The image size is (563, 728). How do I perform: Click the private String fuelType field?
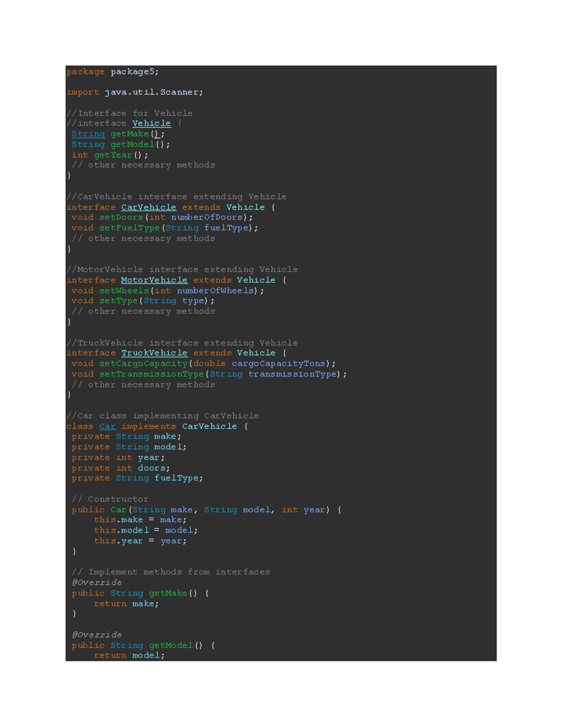[136, 478]
